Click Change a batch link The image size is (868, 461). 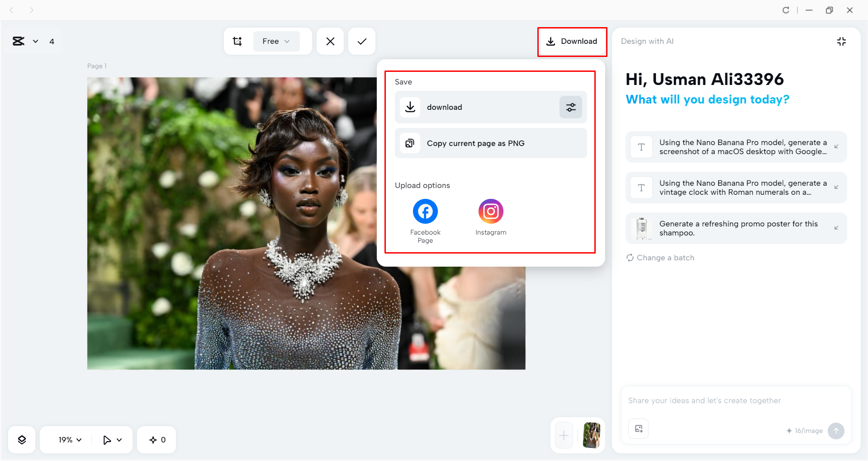660,258
